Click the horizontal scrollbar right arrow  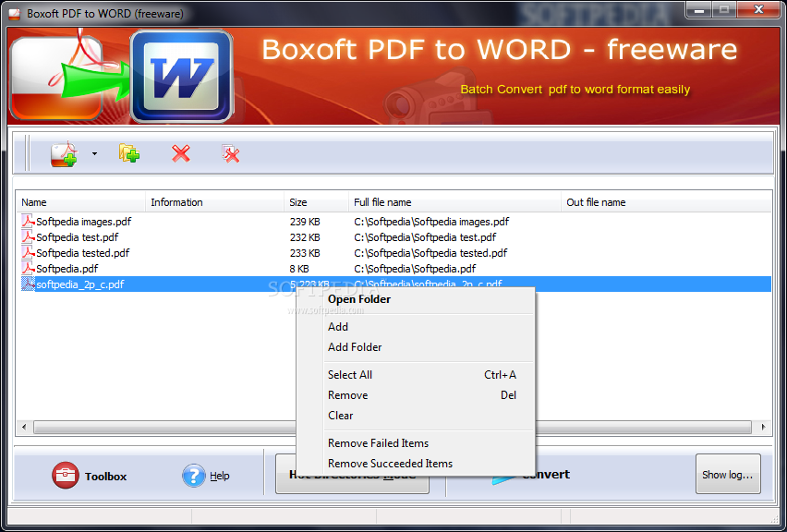pyautogui.click(x=763, y=427)
